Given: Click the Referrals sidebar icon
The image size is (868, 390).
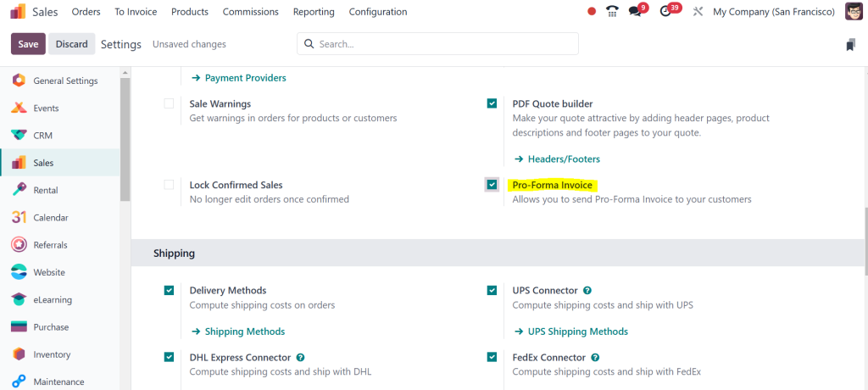Looking at the screenshot, I should (x=19, y=245).
